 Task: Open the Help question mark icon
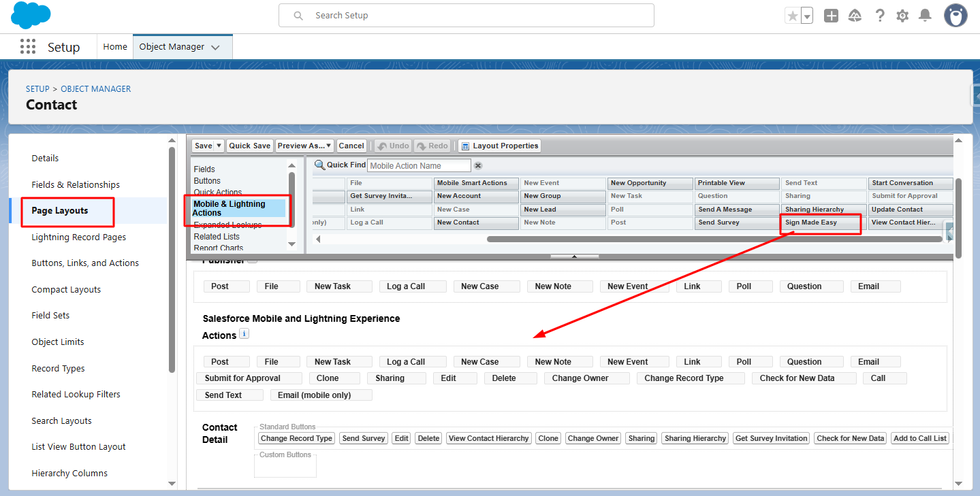pos(880,15)
